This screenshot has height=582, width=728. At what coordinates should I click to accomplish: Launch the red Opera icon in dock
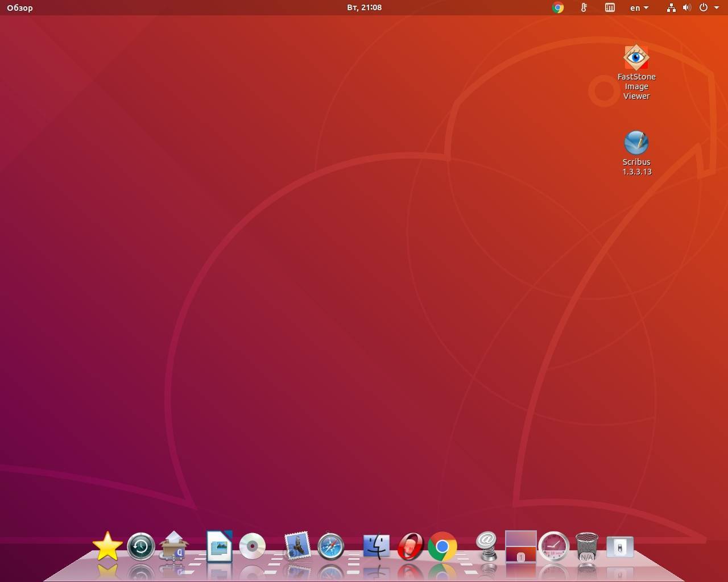point(409,547)
